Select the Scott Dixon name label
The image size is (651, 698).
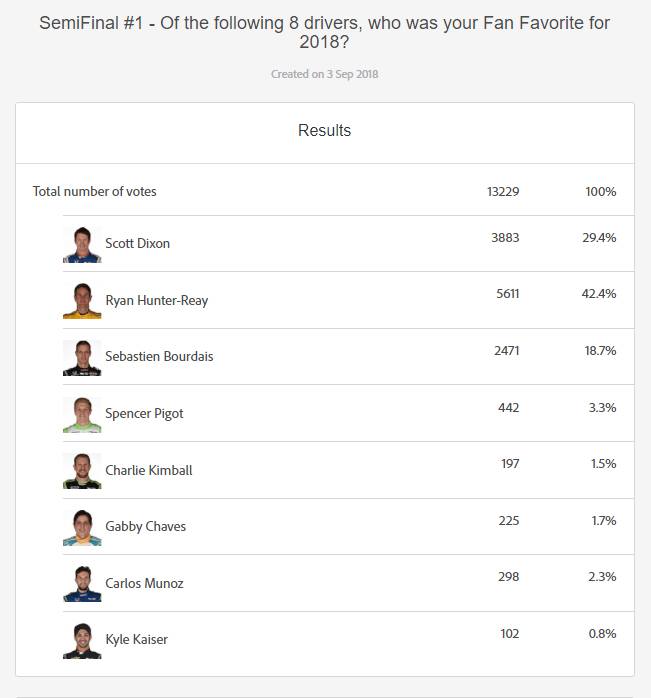137,244
